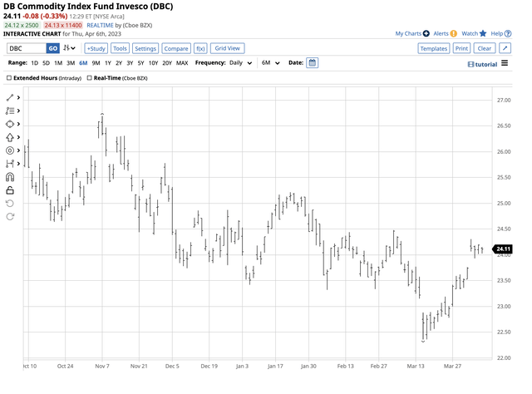The image size is (532, 394).
Task: Click the DBC symbol input field
Action: pos(27,48)
